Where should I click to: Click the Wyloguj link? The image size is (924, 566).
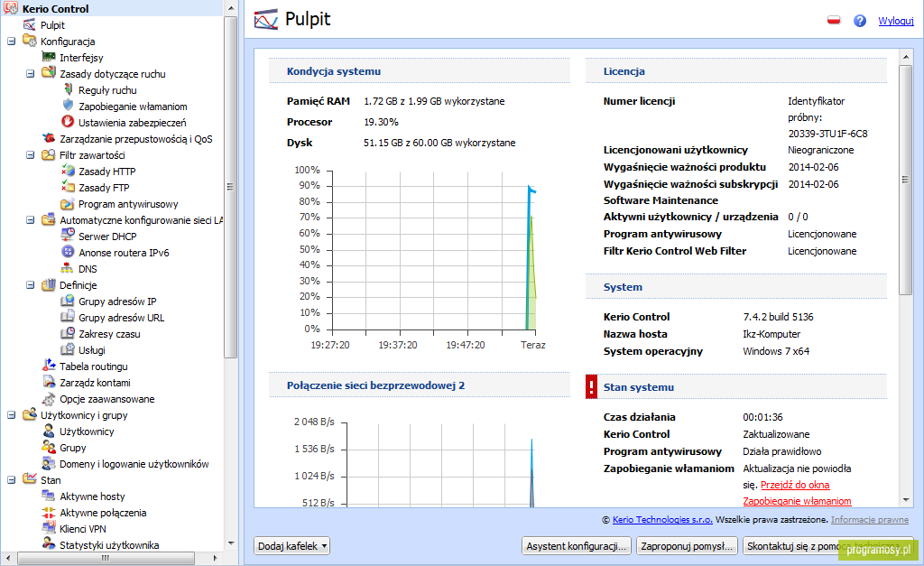(x=896, y=21)
